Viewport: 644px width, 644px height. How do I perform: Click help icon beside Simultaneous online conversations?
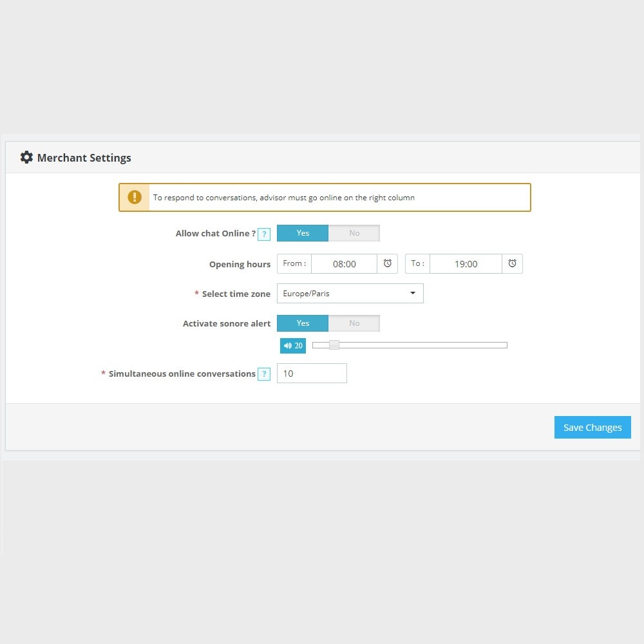[x=264, y=374]
